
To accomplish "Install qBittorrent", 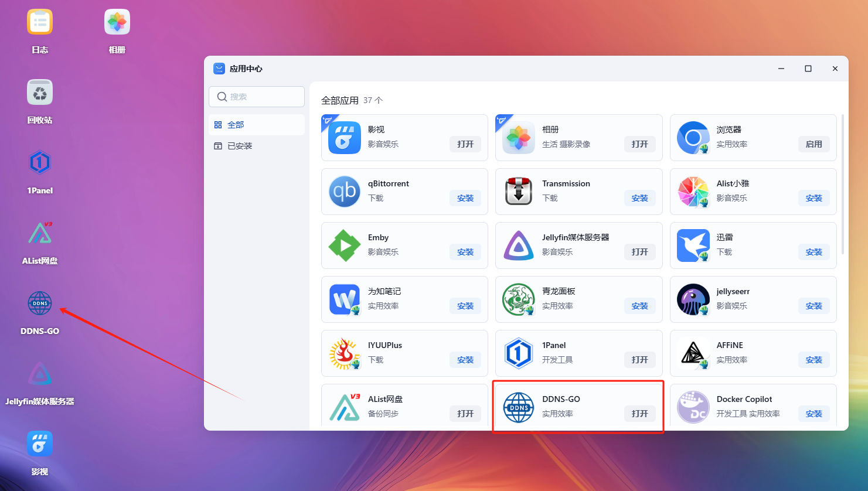I will [465, 198].
